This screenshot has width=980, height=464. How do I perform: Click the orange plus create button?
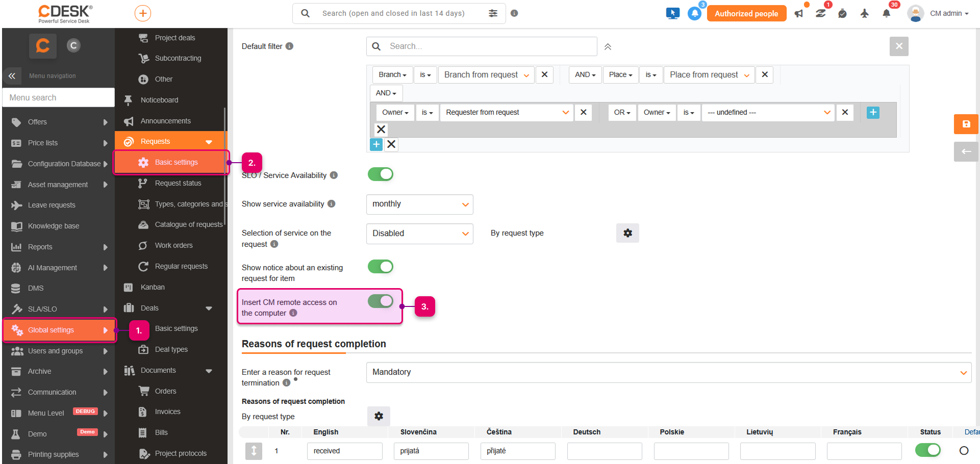pos(143,13)
